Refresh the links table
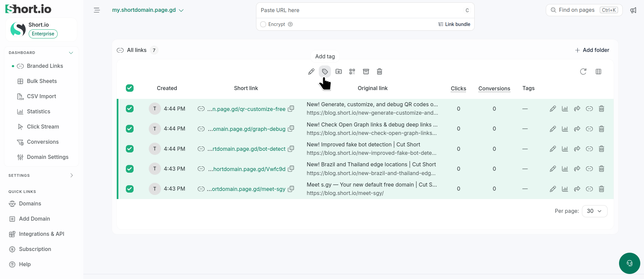Viewport: 644px width, 279px height. [583, 72]
